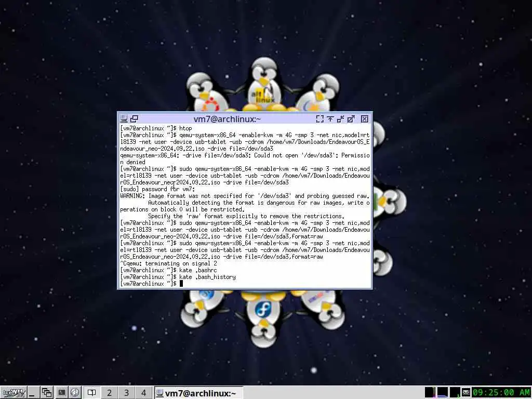The height and width of the screenshot is (399, 532).
Task: Switch to workspace 3
Action: tap(126, 393)
